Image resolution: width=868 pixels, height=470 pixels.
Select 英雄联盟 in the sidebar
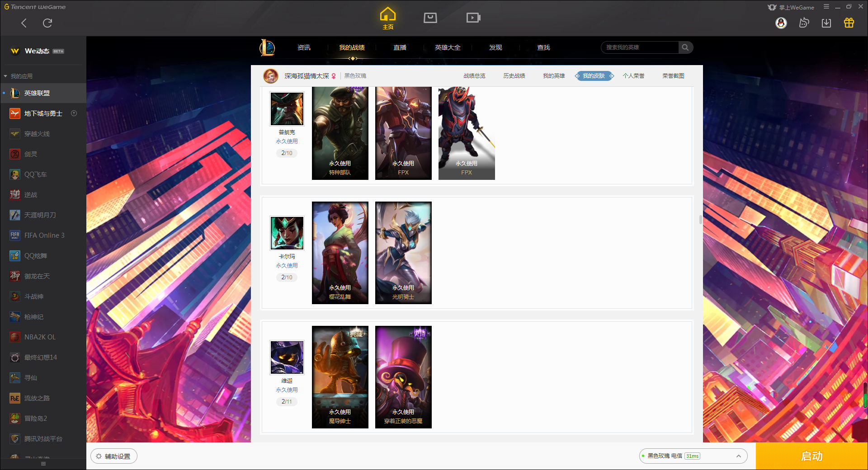coord(43,93)
